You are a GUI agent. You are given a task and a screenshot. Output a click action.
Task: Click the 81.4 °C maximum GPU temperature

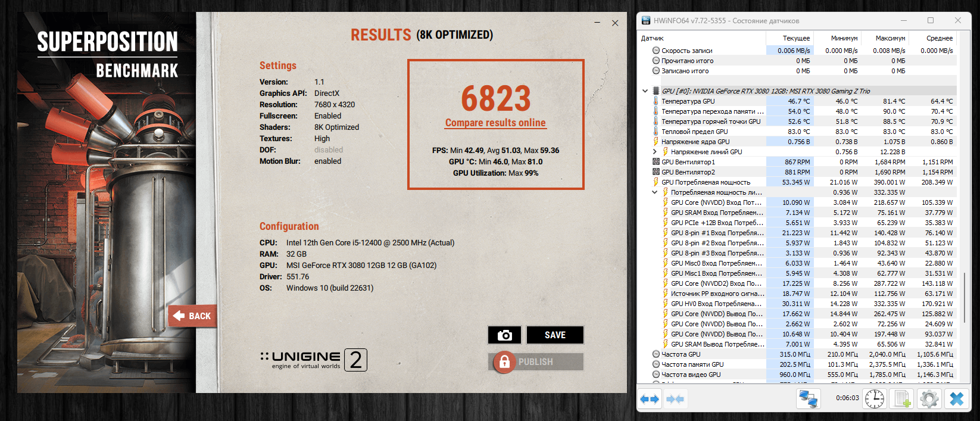pyautogui.click(x=894, y=101)
